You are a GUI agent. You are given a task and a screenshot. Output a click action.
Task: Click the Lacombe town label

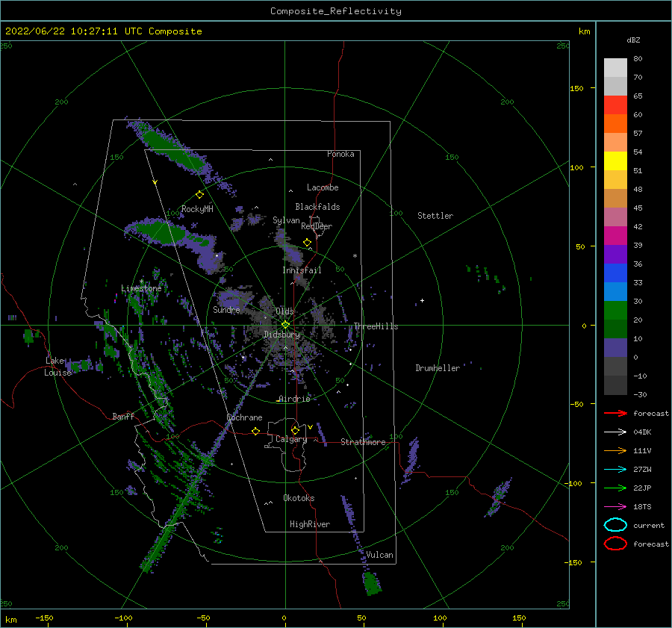(x=323, y=187)
